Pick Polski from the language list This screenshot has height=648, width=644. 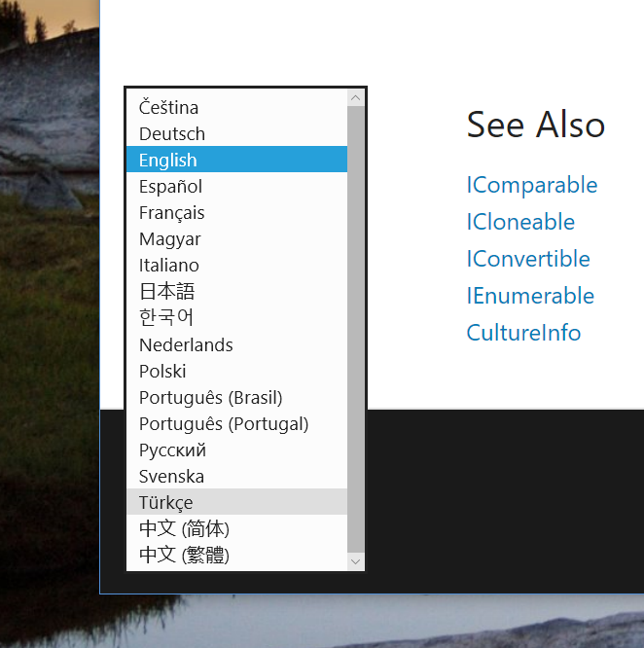click(x=236, y=371)
